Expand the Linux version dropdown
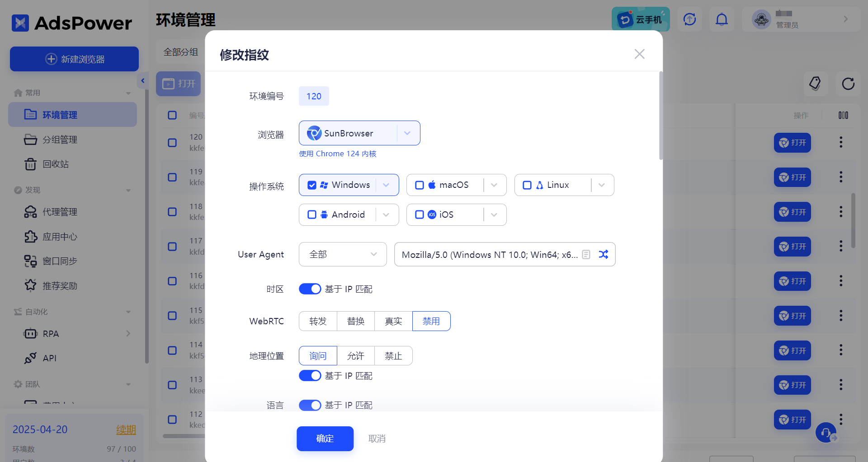The width and height of the screenshot is (868, 462). pyautogui.click(x=601, y=185)
